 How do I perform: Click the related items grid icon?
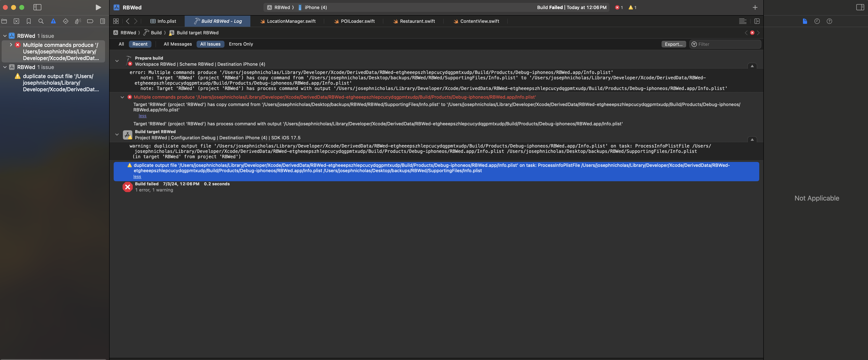(116, 21)
